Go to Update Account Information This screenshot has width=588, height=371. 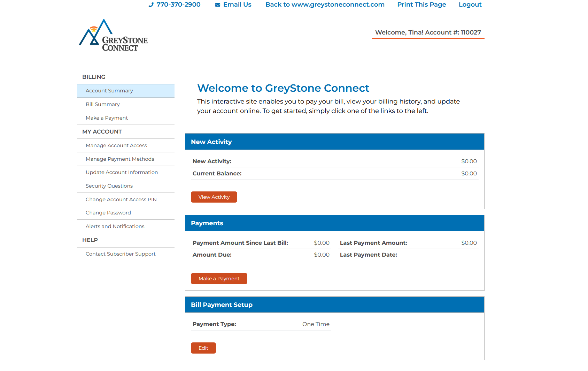tap(126, 172)
